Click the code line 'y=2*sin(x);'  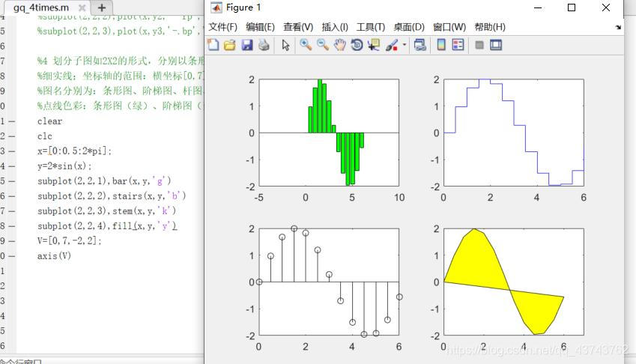click(x=64, y=166)
